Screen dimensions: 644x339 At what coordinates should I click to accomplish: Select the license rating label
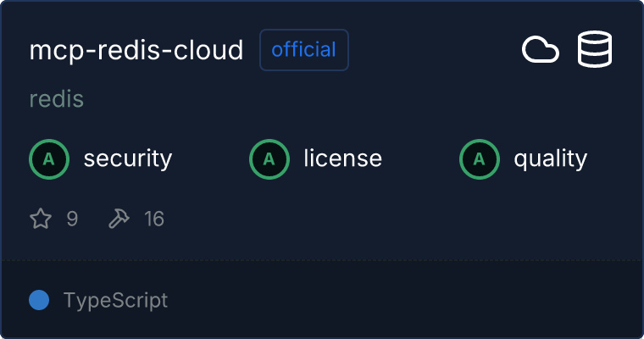342,158
